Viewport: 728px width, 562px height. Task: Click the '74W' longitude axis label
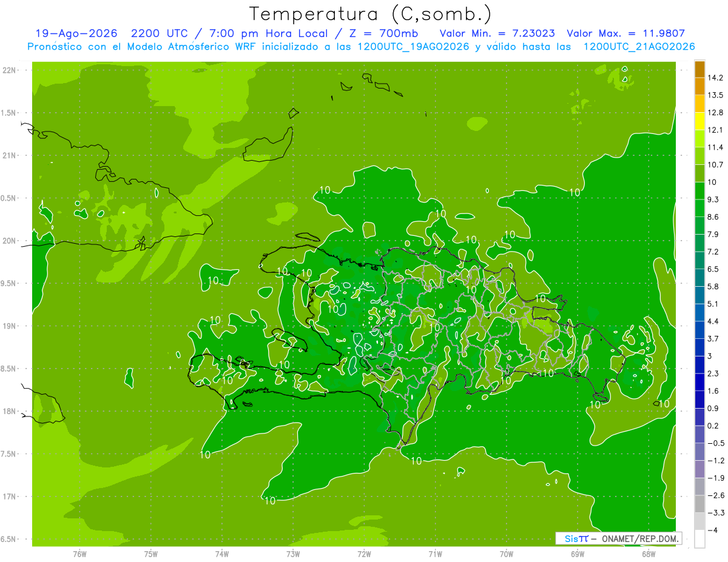pos(221,554)
